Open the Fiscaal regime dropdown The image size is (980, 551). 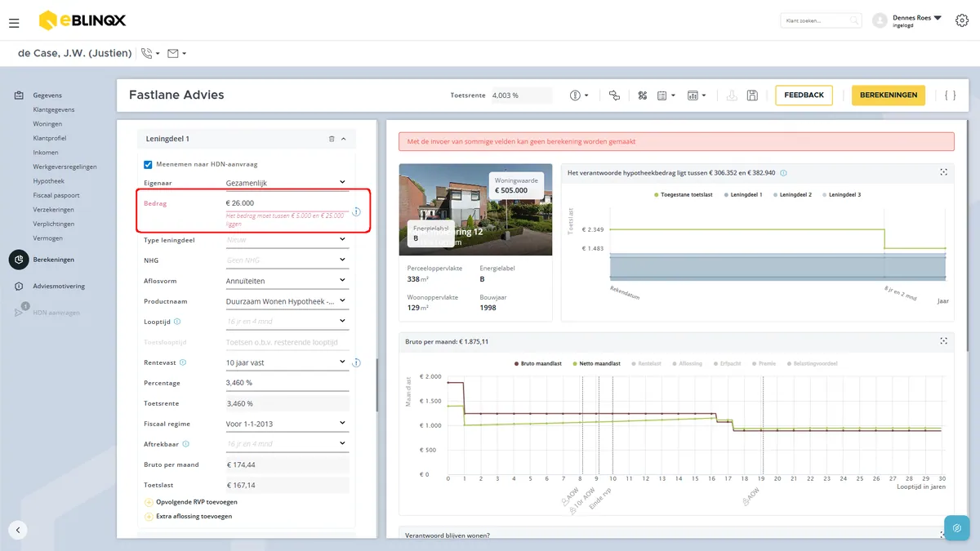click(x=286, y=424)
